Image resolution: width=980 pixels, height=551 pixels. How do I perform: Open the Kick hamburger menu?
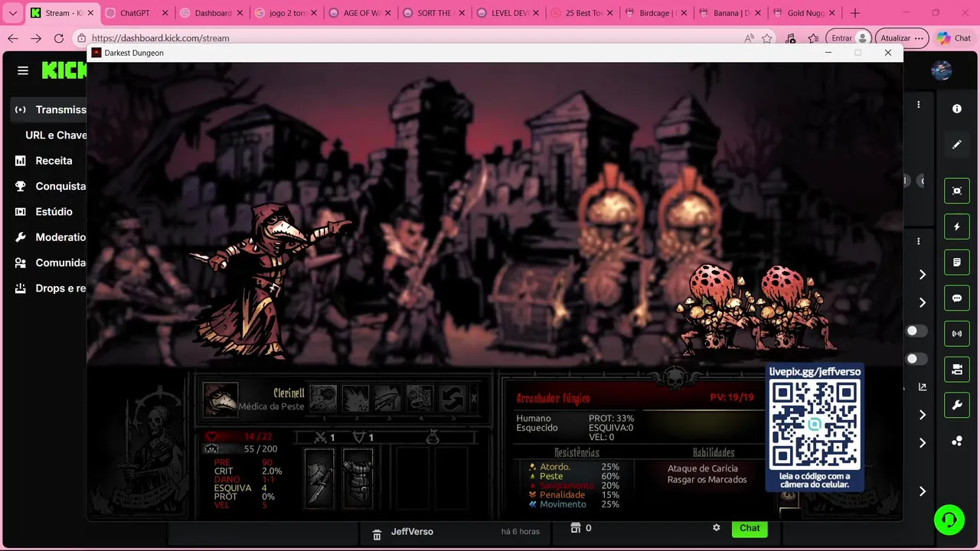(x=23, y=70)
